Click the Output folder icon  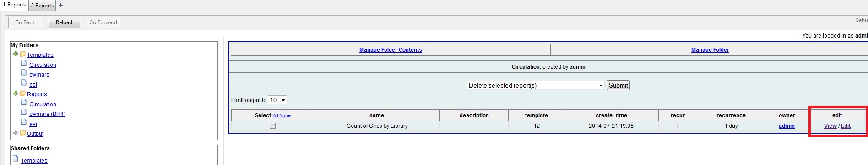pos(22,133)
